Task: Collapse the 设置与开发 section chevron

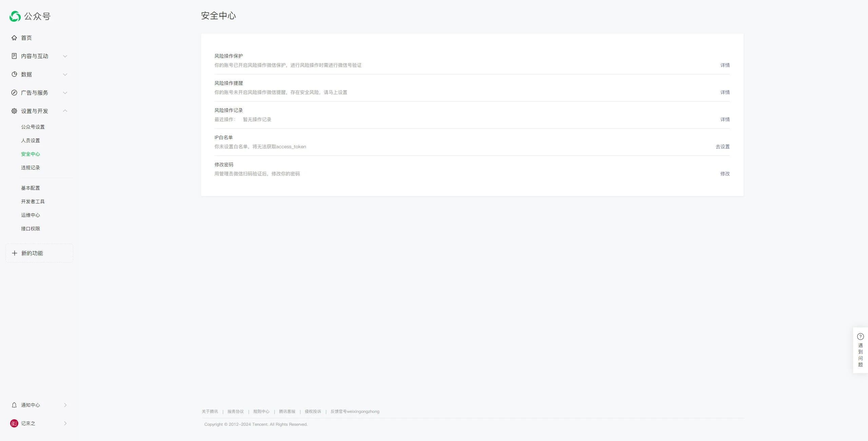Action: (65, 111)
